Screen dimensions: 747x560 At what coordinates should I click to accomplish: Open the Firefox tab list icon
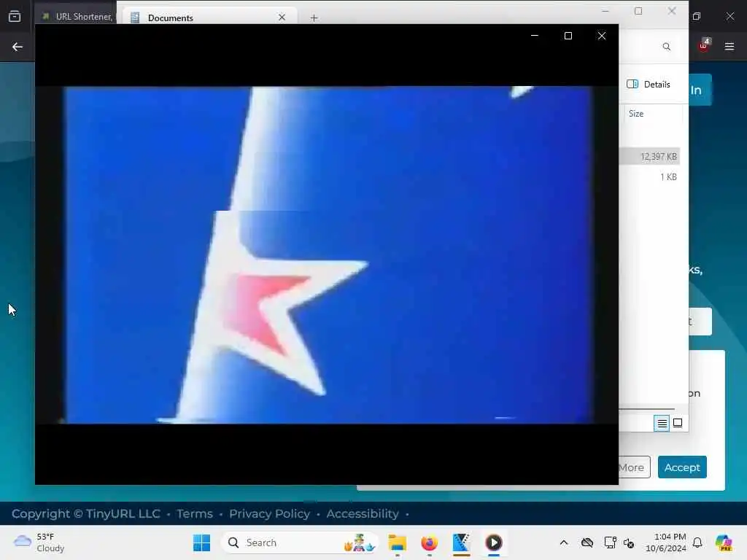[15, 17]
